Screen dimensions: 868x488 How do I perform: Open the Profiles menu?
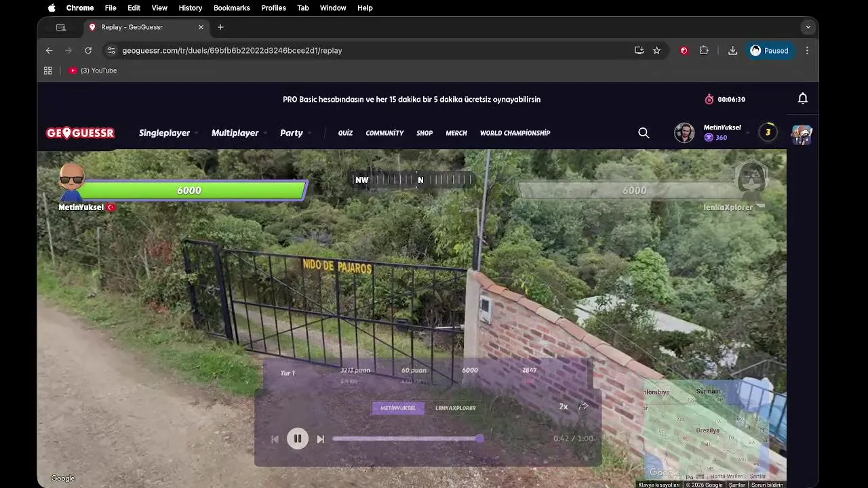(x=273, y=8)
